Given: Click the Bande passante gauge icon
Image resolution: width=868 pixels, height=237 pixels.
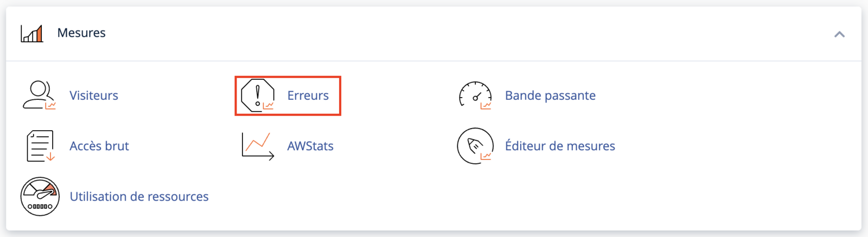Looking at the screenshot, I should point(475,95).
